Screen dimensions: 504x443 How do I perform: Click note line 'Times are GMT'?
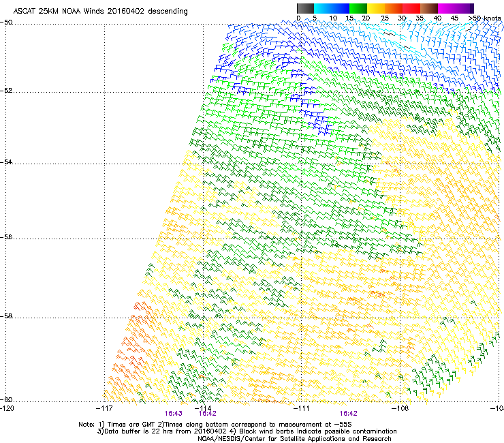[x=131, y=425]
